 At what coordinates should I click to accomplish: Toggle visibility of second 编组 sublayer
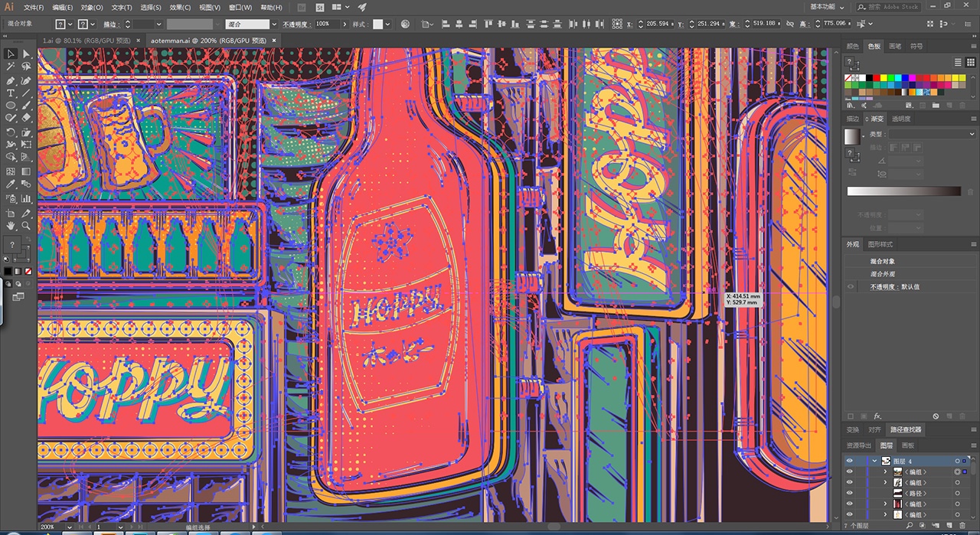point(849,483)
